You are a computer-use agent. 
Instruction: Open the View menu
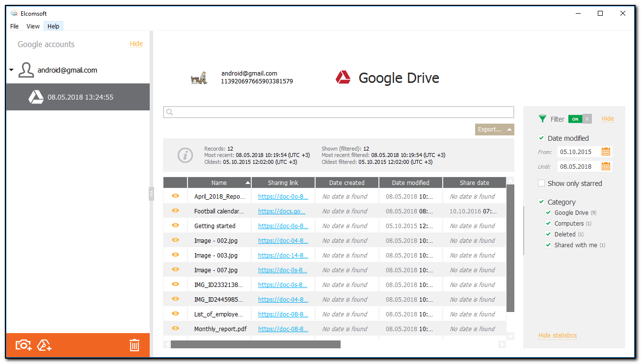(x=32, y=26)
